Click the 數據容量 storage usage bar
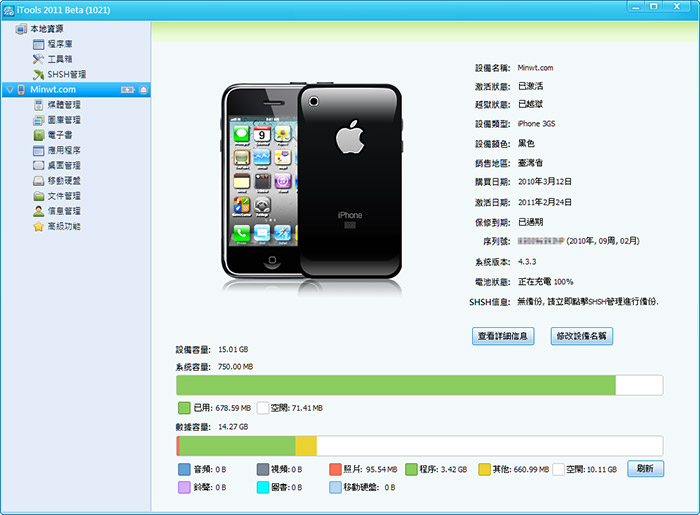 pos(420,446)
